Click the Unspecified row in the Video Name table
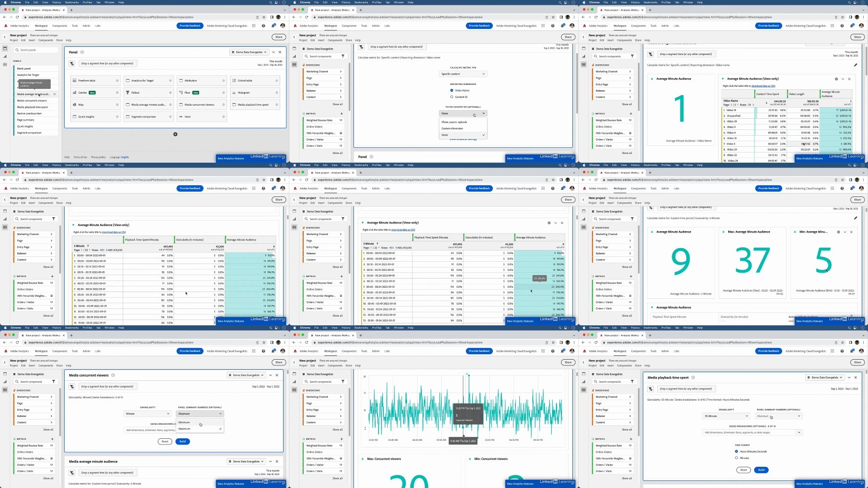 pos(787,116)
